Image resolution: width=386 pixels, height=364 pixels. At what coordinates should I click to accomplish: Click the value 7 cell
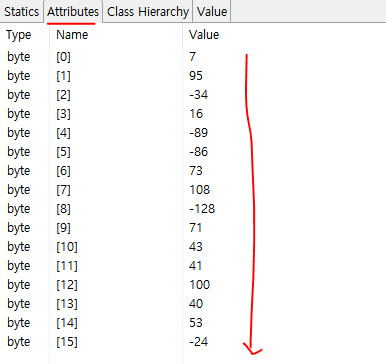[x=192, y=57]
